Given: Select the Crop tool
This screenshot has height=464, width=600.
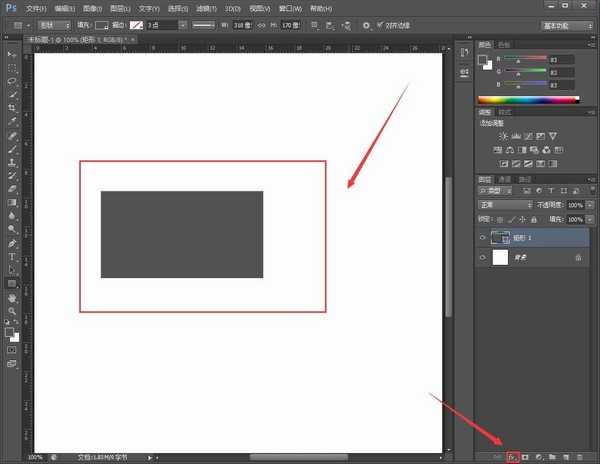Looking at the screenshot, I should (x=12, y=107).
